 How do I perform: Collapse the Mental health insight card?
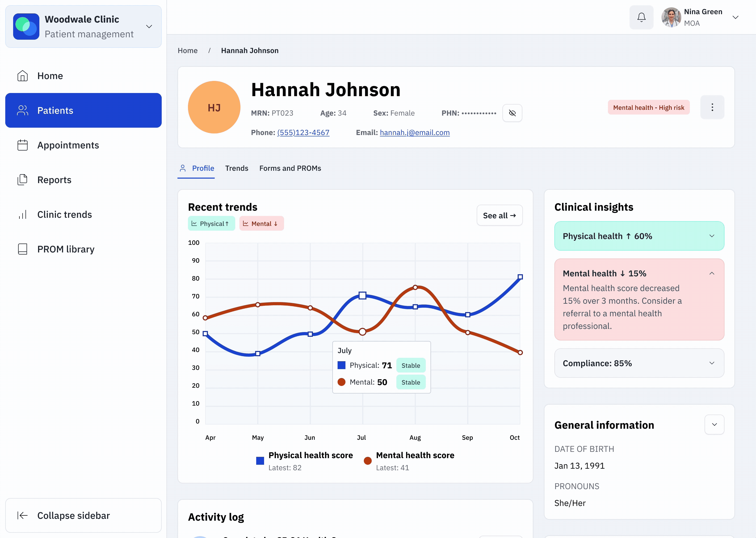click(712, 273)
